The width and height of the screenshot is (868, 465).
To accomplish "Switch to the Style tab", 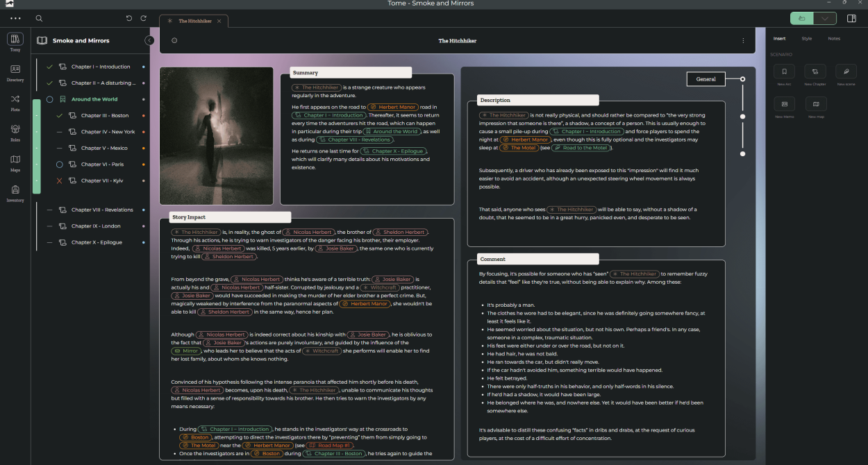I will click(x=807, y=39).
